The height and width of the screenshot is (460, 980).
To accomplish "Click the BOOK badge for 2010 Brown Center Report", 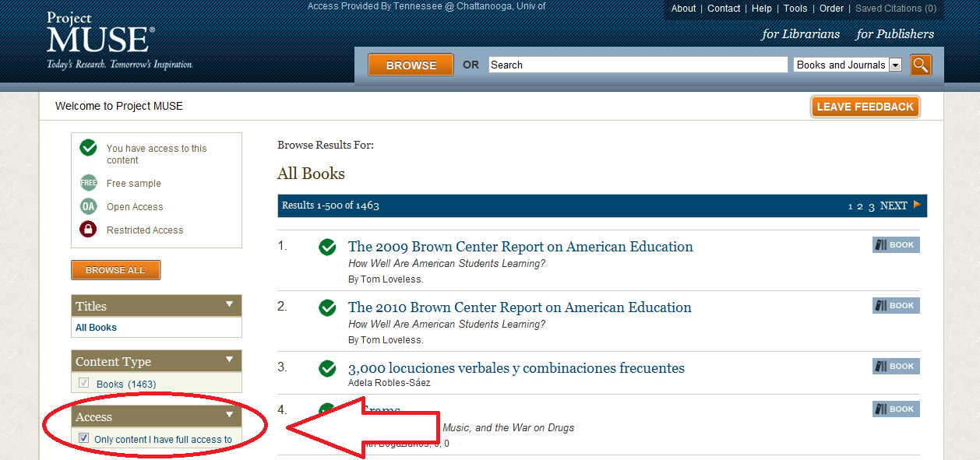I will (896, 306).
